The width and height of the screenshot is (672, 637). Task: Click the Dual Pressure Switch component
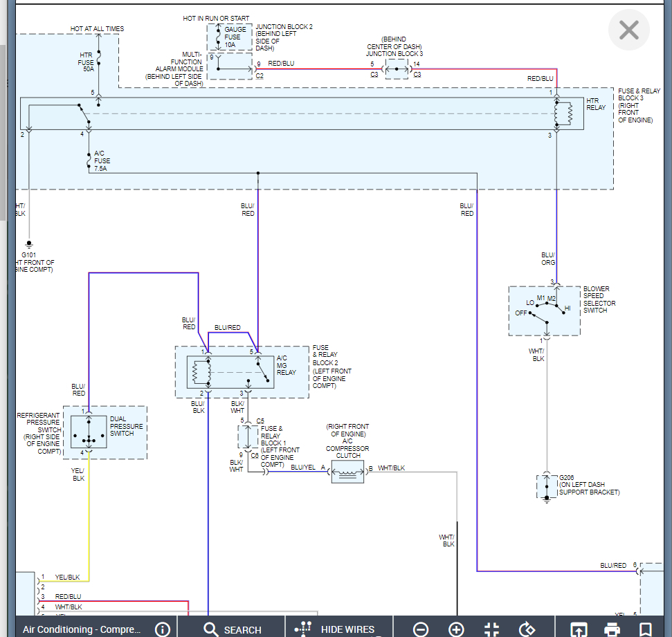(89, 432)
